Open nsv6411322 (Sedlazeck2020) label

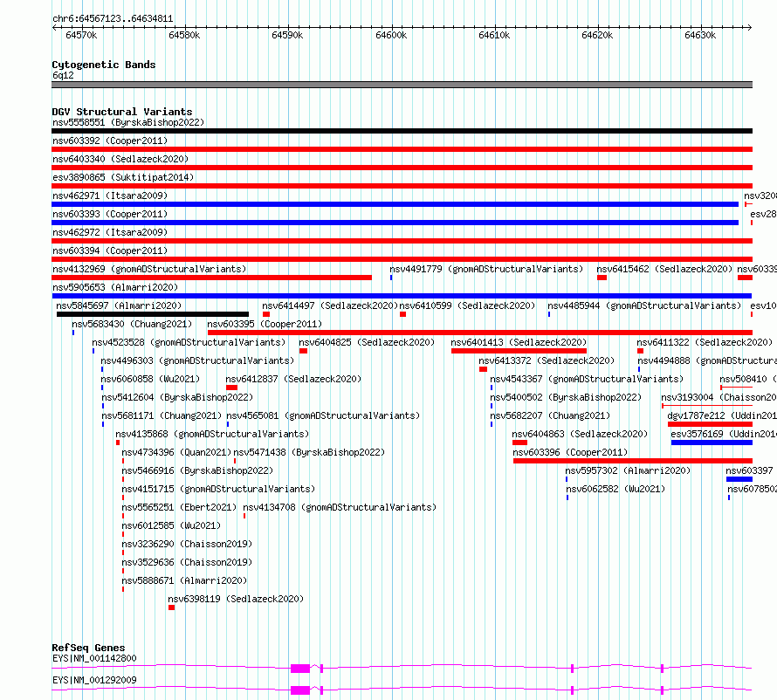pyautogui.click(x=705, y=342)
